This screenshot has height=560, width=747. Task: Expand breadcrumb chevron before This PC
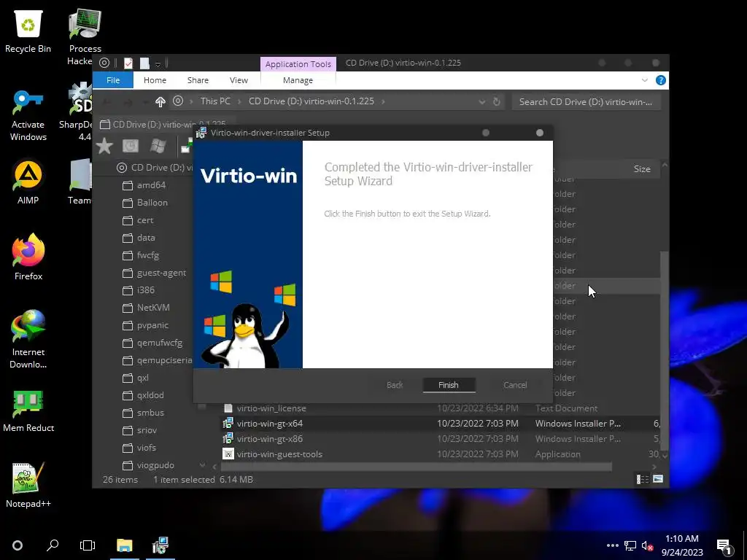coord(191,101)
